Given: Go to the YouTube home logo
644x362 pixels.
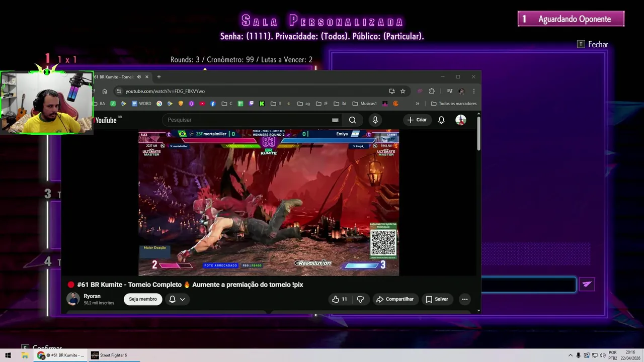Looking at the screenshot, I should tap(106, 120).
